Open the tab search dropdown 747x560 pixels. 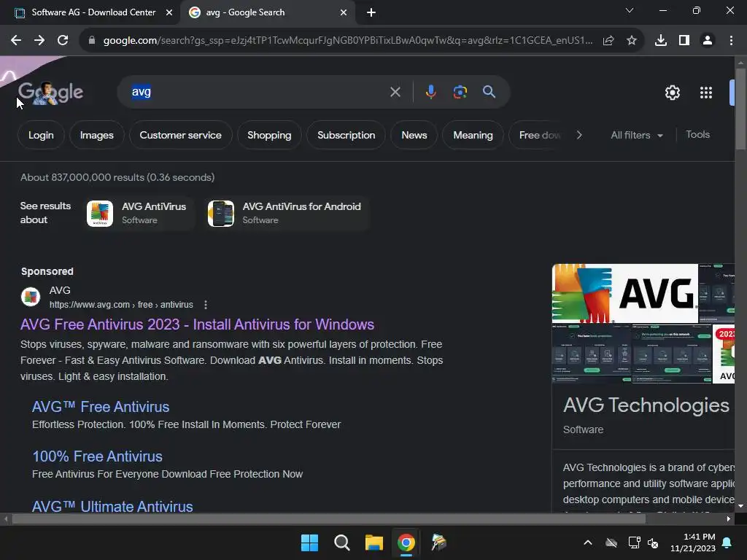pyautogui.click(x=630, y=10)
